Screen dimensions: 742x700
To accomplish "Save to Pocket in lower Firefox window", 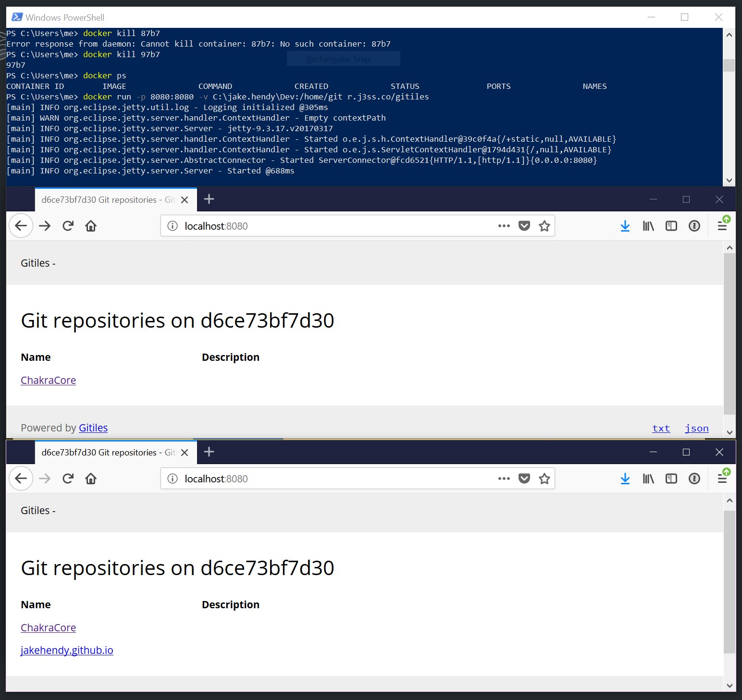I will click(x=524, y=479).
